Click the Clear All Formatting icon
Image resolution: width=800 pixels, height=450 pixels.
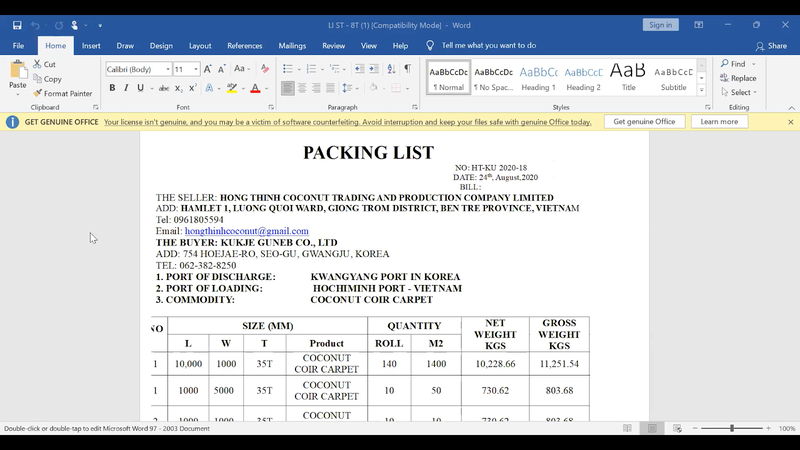tap(265, 69)
